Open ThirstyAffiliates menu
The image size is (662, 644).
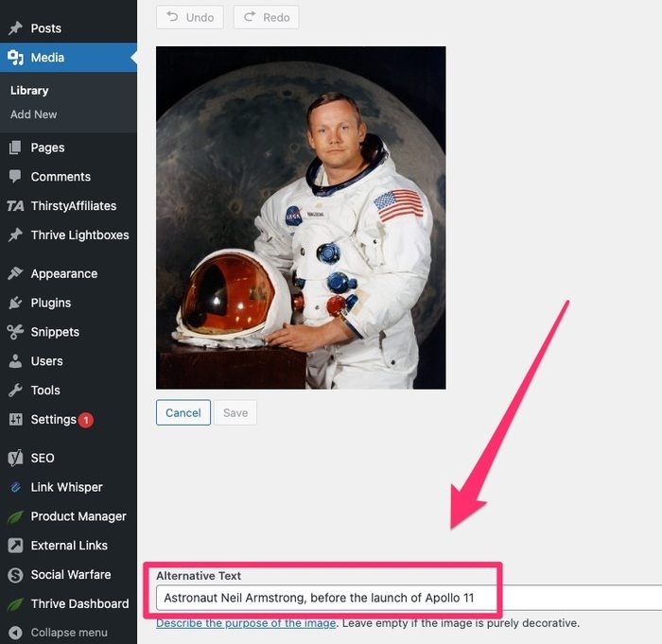(68, 205)
